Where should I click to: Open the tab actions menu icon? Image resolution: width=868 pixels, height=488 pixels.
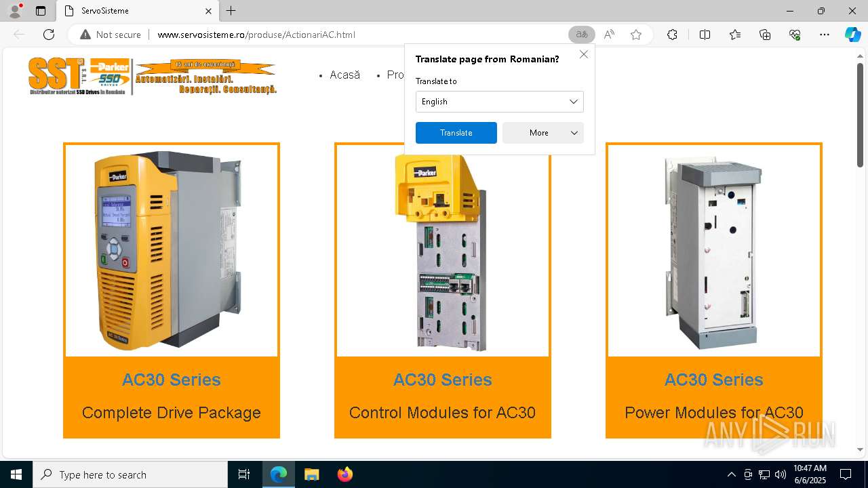pos(41,11)
